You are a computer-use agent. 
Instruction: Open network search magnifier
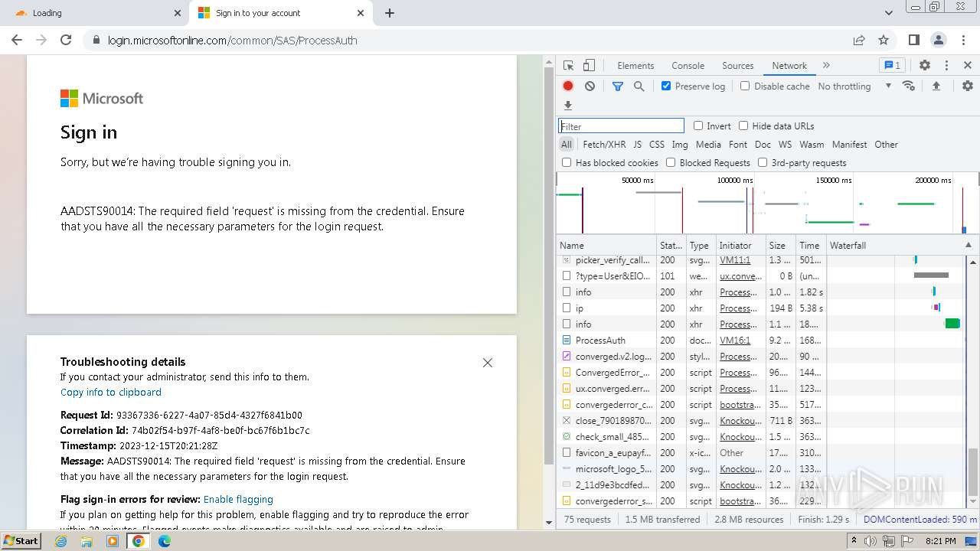point(639,86)
